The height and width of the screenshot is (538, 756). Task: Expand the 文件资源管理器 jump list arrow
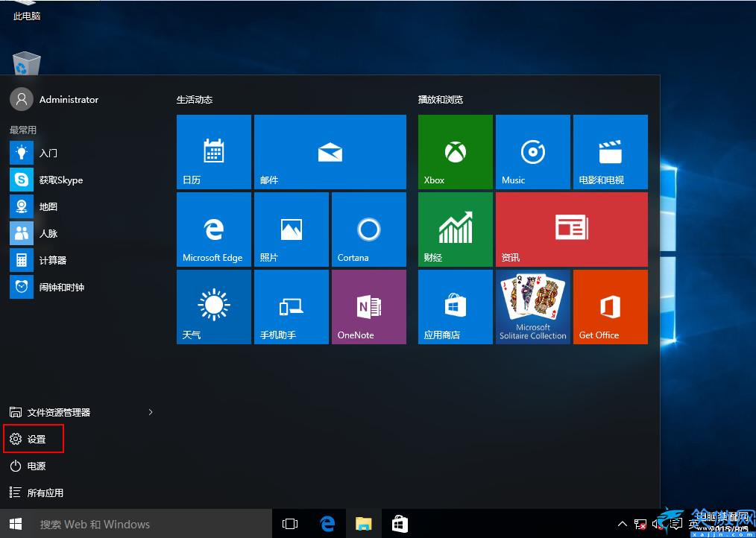click(x=151, y=412)
